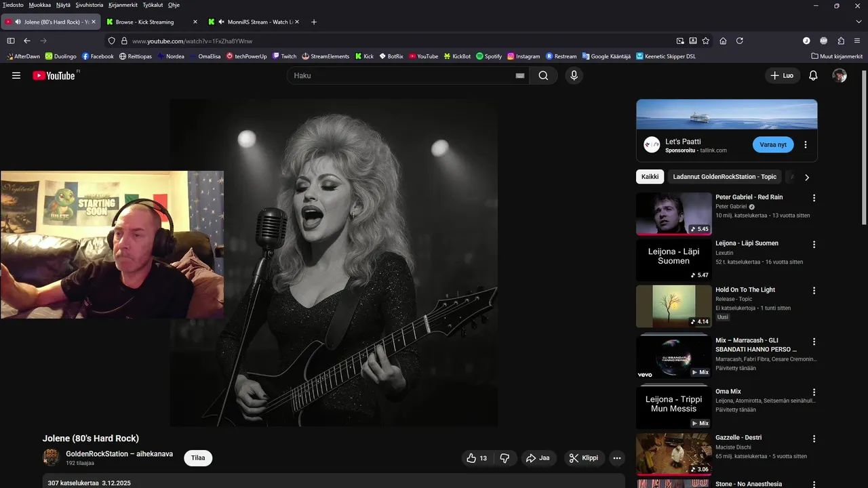Open the browser extensions puzzle icon

click(x=841, y=41)
